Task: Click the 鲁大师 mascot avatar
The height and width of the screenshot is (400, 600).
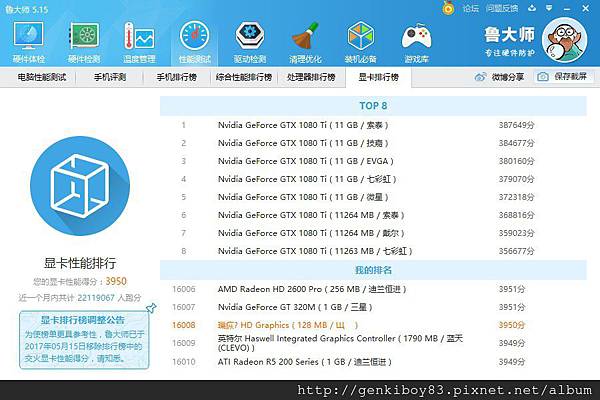Action: 564,40
